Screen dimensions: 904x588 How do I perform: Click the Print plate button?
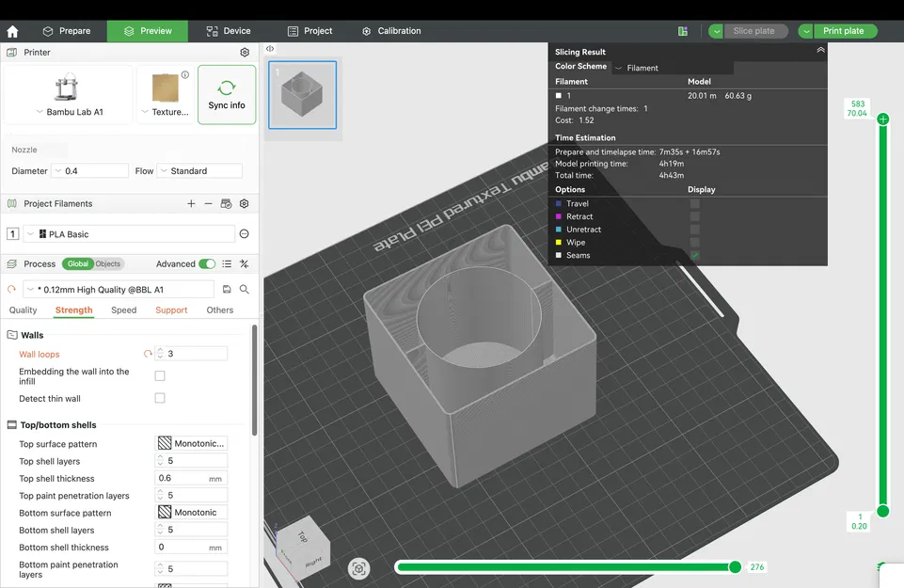tap(843, 31)
